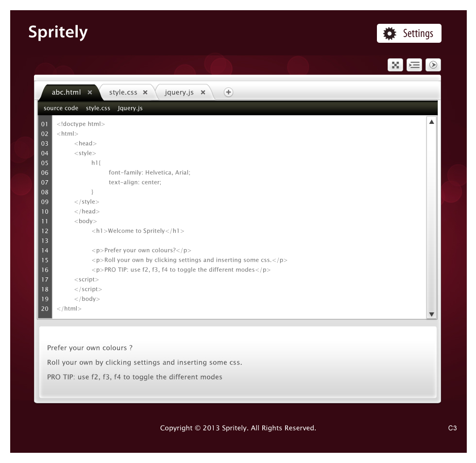476x463 pixels.
Task: Close the style.css tab
Action: 145,92
